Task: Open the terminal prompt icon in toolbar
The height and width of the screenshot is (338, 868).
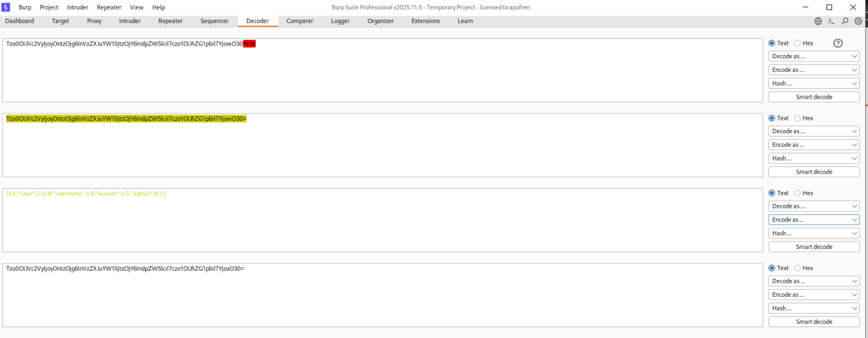Action: point(831,21)
